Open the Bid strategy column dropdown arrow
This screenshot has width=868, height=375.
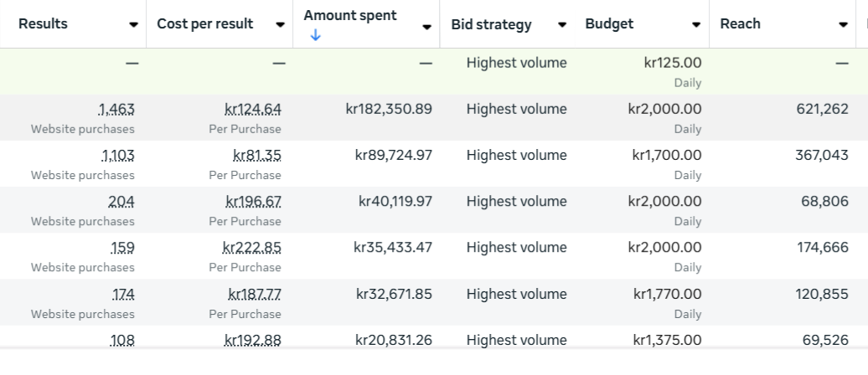[561, 25]
